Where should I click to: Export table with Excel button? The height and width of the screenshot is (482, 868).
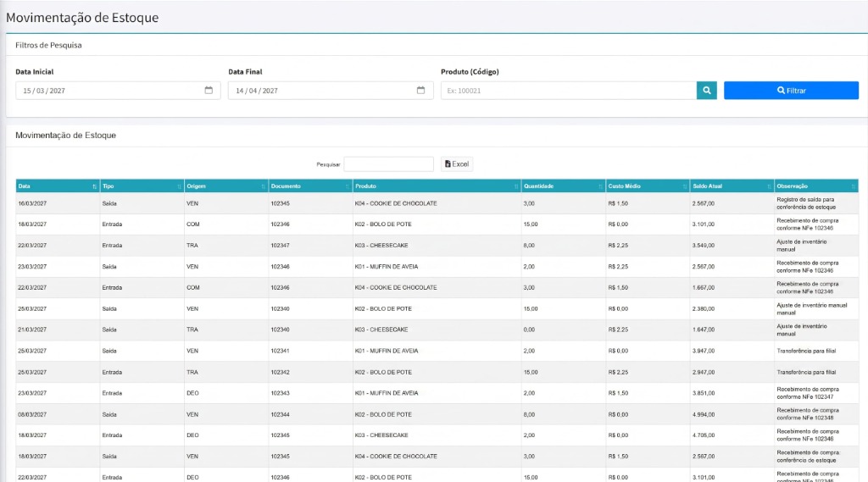tap(457, 163)
